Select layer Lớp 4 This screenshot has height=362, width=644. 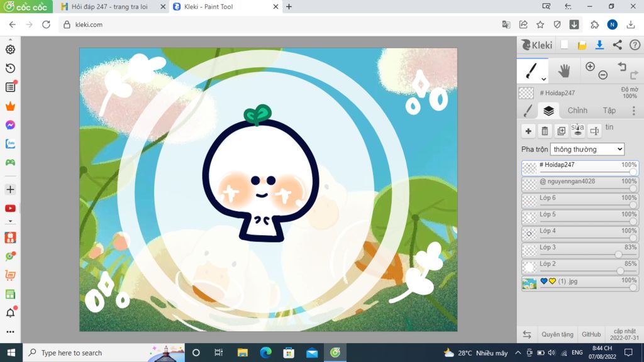coord(580,234)
